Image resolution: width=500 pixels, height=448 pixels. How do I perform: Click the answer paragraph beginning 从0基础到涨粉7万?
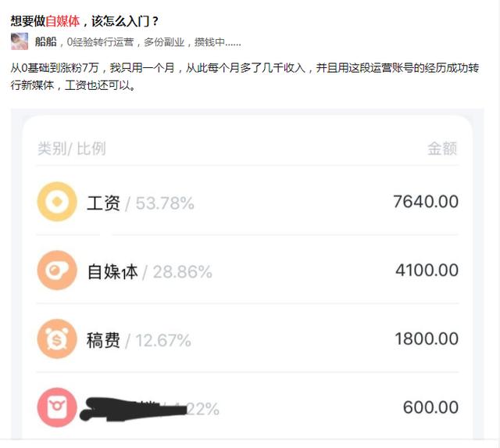[x=245, y=77]
